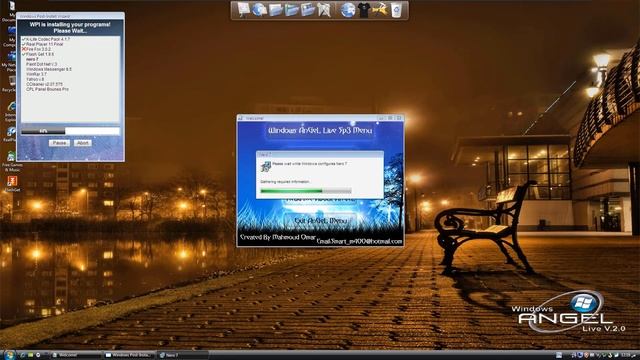
Task: Click the taskbar clock
Action: click(626, 356)
